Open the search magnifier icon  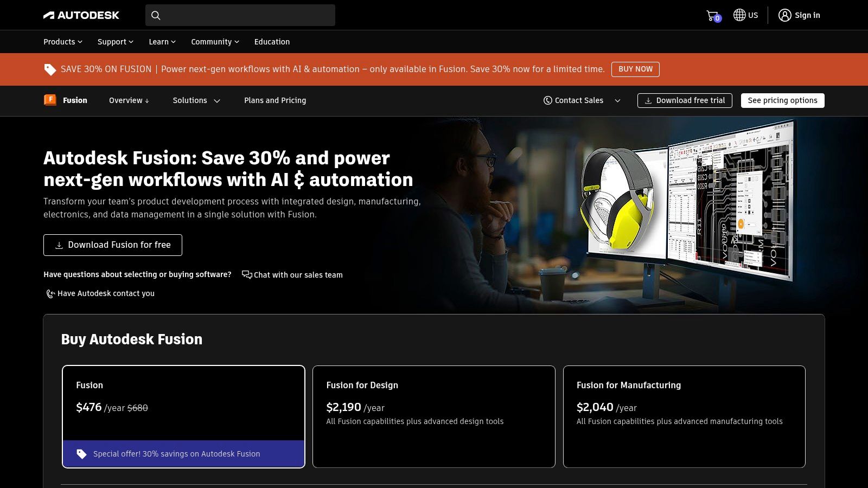pyautogui.click(x=156, y=15)
